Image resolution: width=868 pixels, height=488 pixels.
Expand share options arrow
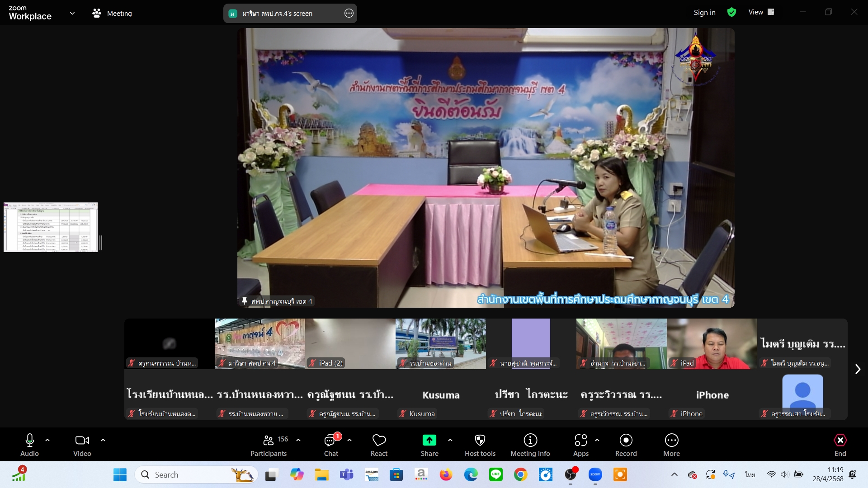pos(450,440)
